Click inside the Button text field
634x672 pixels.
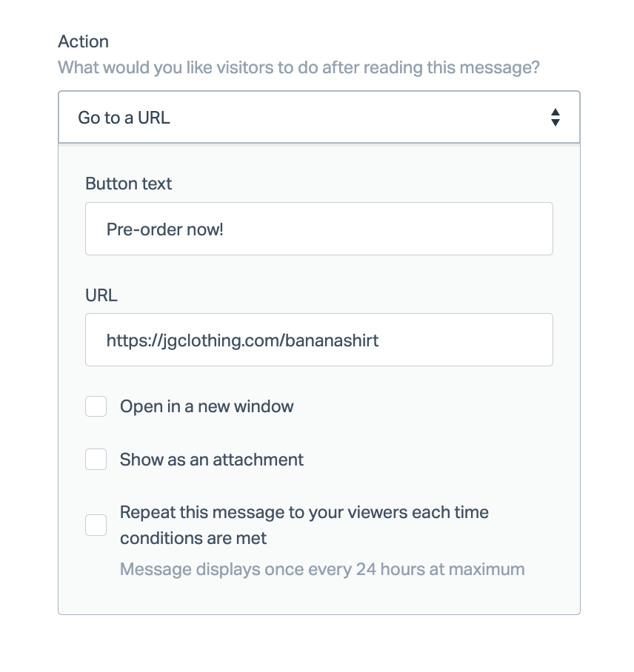(318, 229)
